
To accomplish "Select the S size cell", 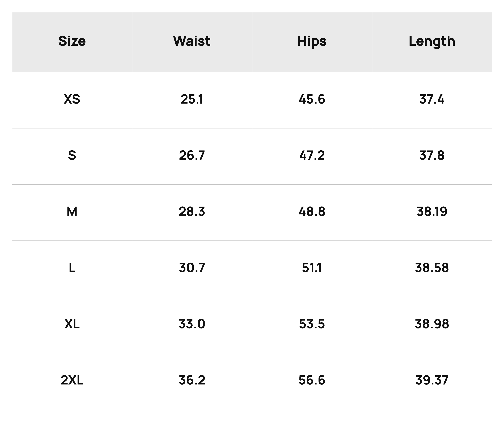I will tap(72, 155).
